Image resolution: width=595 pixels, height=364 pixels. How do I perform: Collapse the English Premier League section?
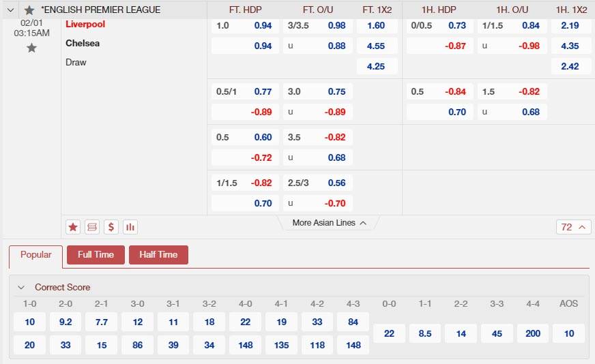[10, 10]
